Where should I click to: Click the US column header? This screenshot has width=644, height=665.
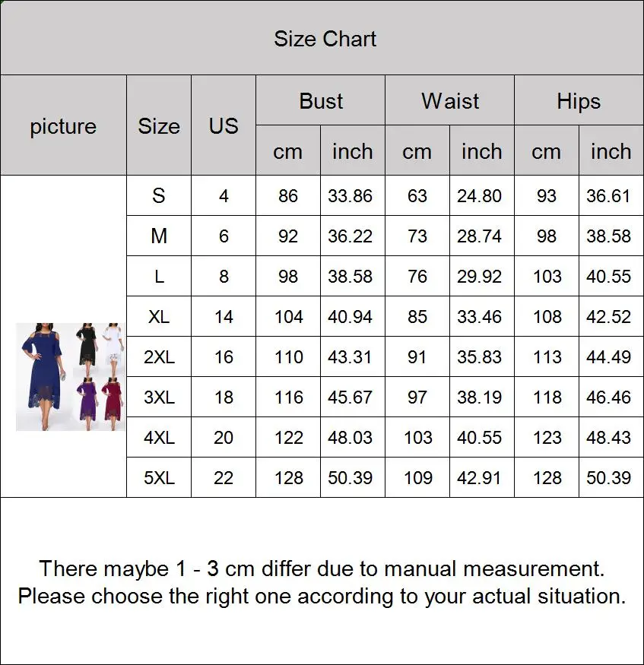(x=224, y=125)
